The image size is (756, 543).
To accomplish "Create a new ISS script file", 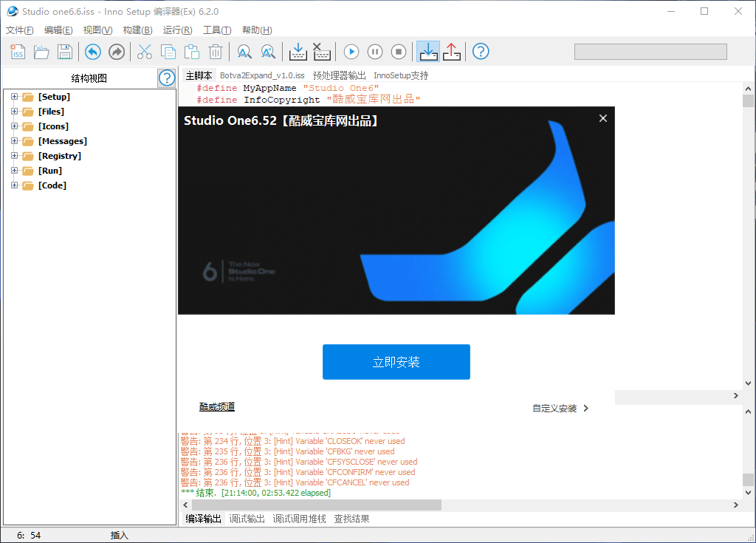I will point(18,52).
